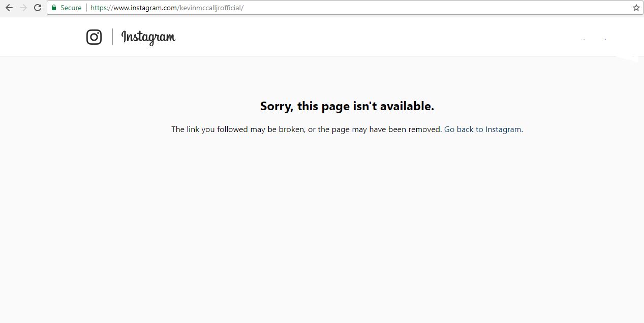The height and width of the screenshot is (323, 644).
Task: Reload the page with the refresh icon
Action: 37,8
